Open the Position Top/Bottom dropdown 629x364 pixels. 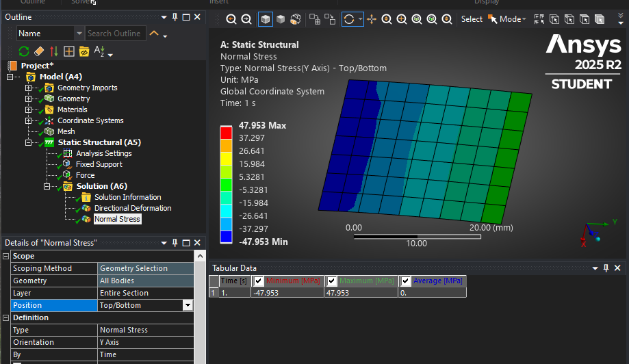[x=188, y=306]
